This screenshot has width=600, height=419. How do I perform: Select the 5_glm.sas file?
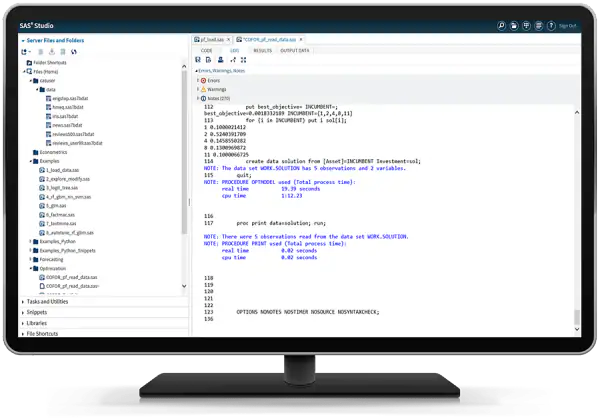53,206
